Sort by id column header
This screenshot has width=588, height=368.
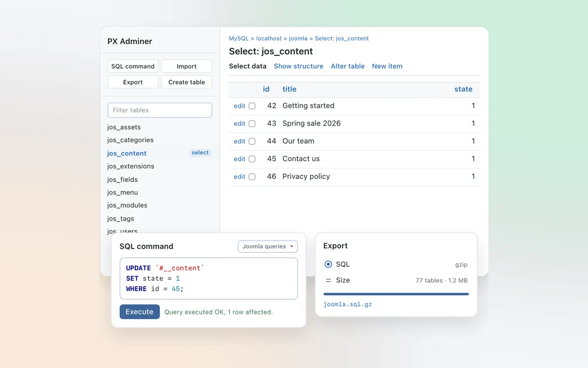tap(266, 89)
